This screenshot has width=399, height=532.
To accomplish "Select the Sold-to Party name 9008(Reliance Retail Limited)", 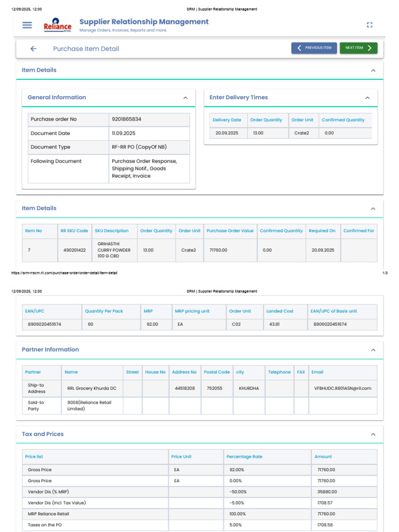I will coord(89,405).
